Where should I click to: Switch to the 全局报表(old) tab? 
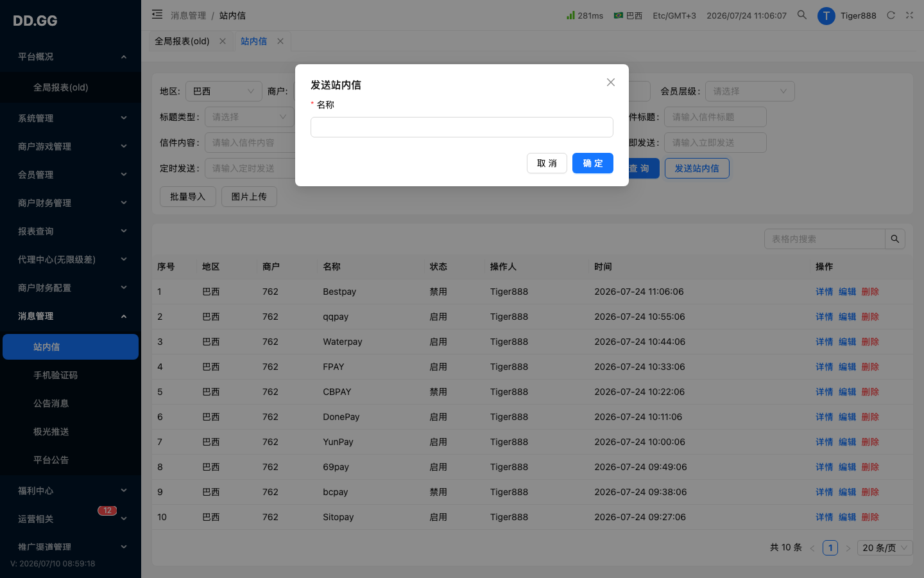tap(182, 41)
